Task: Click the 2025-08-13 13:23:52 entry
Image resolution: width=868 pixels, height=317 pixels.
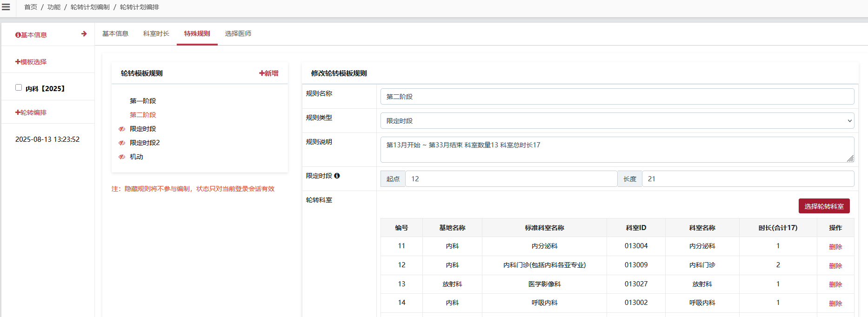Action: (x=47, y=139)
